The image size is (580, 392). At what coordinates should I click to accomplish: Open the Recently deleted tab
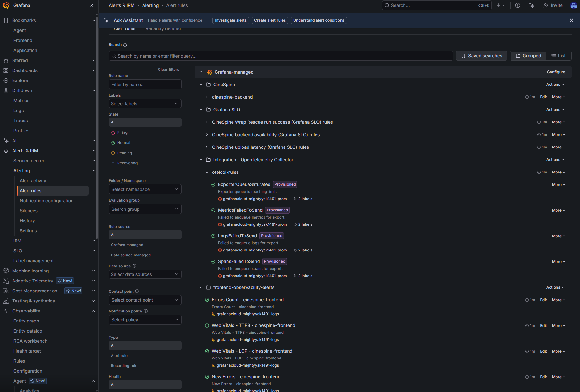(x=163, y=29)
